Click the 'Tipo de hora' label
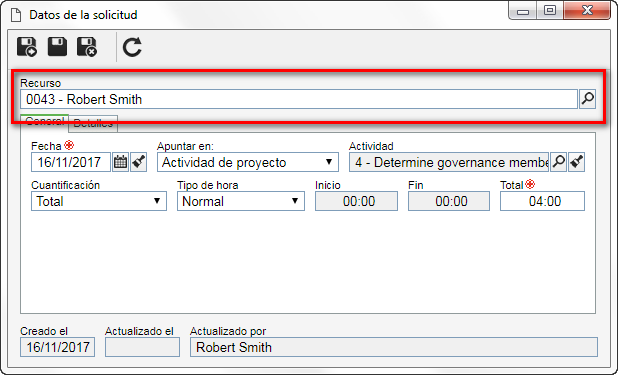Screen dimensions: 618x375 208,185
